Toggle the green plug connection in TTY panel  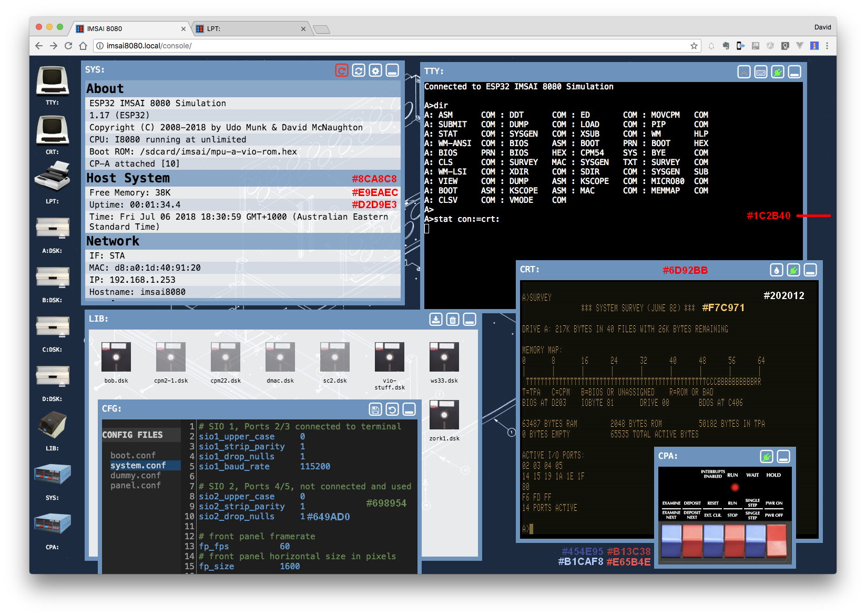(778, 72)
